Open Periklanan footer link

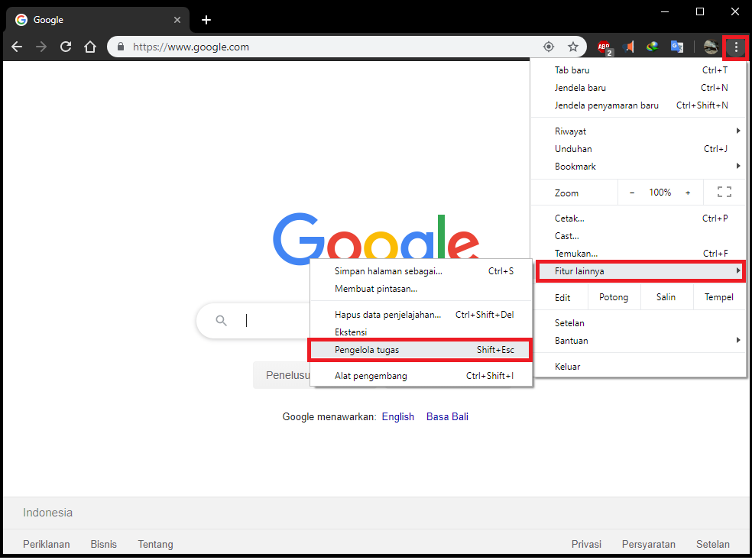pyautogui.click(x=47, y=544)
